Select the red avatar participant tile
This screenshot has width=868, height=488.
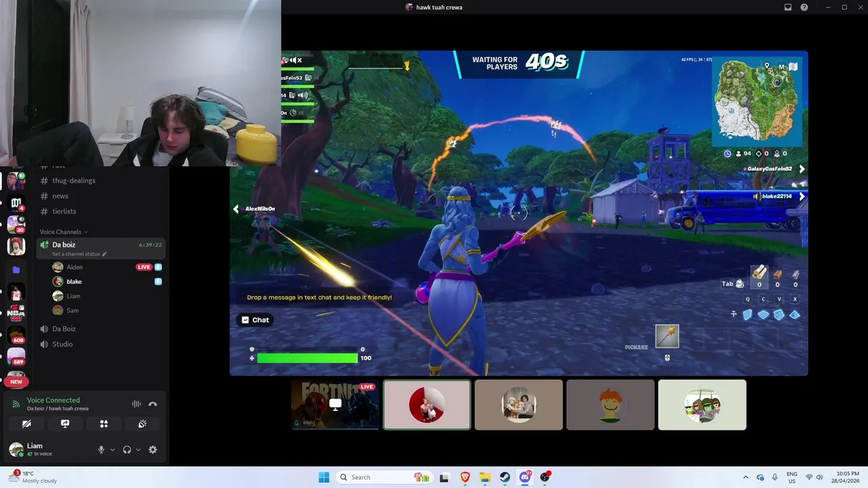tap(427, 405)
